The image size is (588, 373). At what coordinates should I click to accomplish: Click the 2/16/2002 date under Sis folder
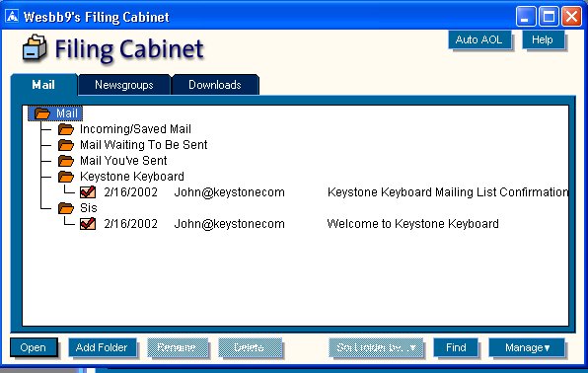click(131, 224)
